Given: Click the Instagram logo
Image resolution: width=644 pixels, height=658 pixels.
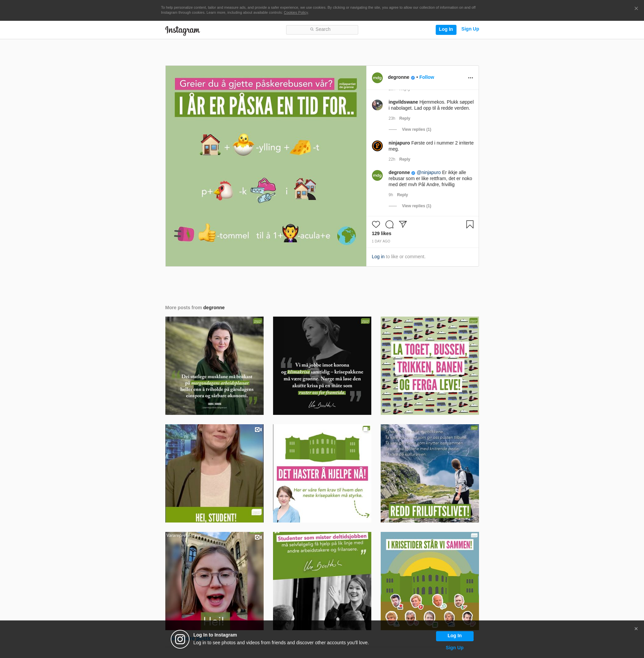Looking at the screenshot, I should [x=182, y=30].
